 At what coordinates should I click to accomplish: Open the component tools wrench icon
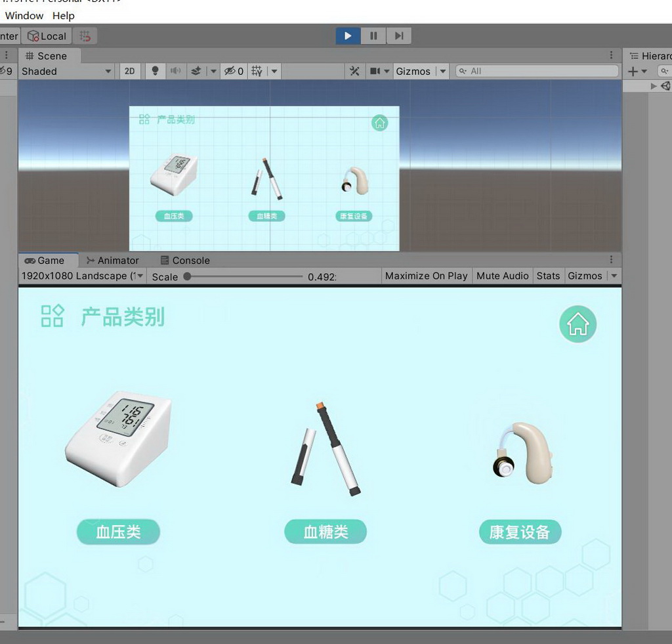pyautogui.click(x=354, y=71)
